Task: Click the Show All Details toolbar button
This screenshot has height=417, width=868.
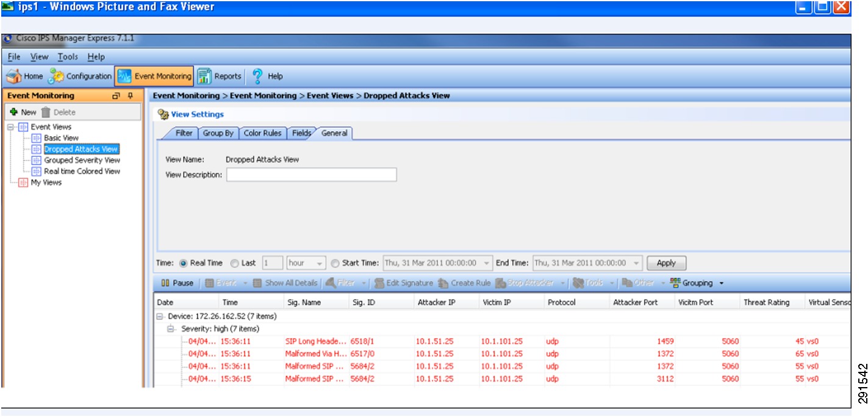Action: [x=285, y=283]
